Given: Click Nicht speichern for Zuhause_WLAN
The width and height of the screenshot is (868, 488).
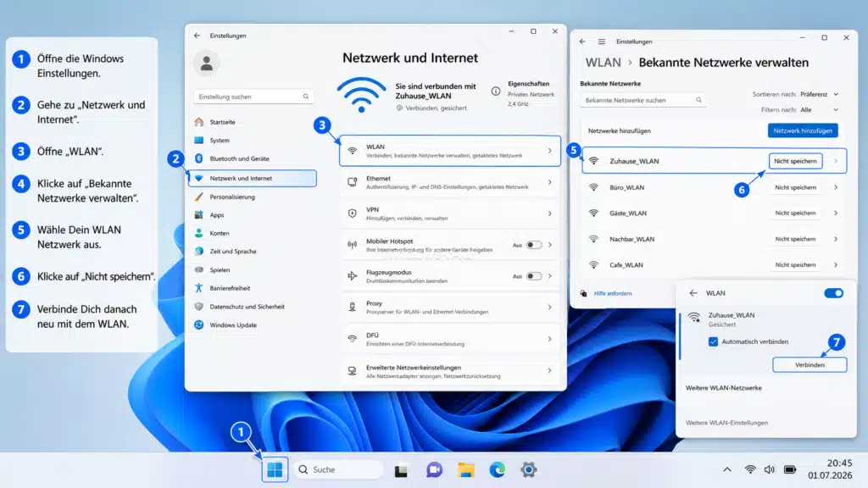Looking at the screenshot, I should (795, 161).
